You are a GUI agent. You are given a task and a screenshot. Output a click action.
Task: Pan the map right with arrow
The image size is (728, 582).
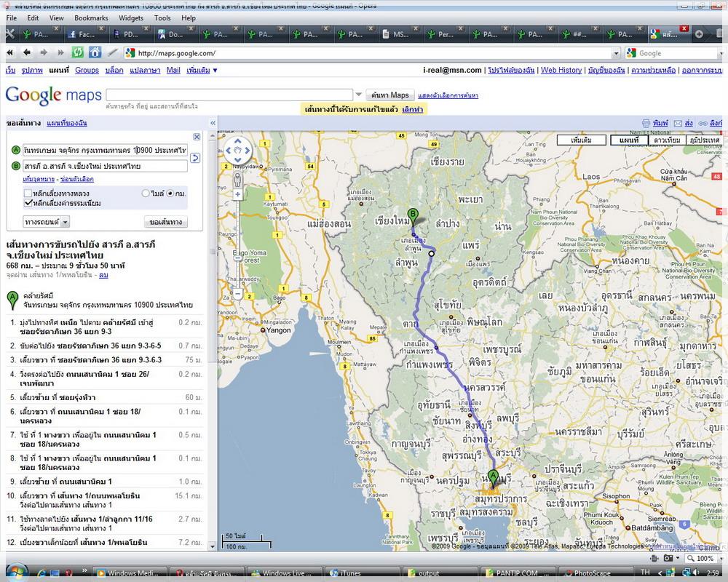247,151
